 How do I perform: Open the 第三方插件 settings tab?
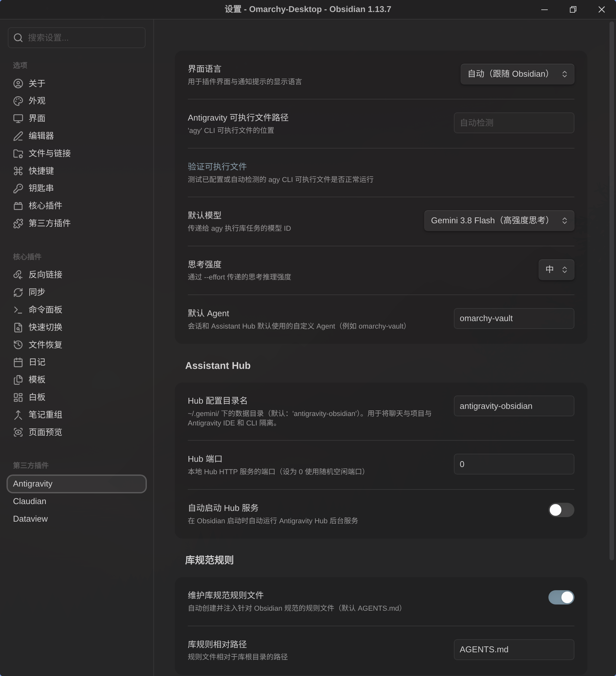point(76,223)
